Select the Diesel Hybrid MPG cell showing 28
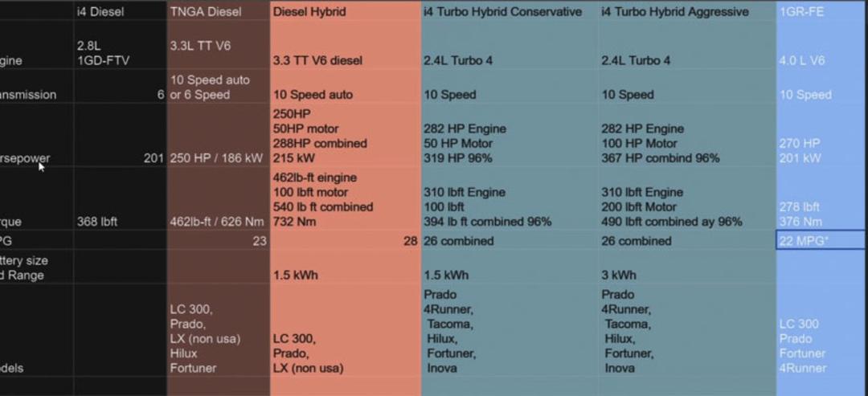The width and height of the screenshot is (868, 396). (x=346, y=240)
